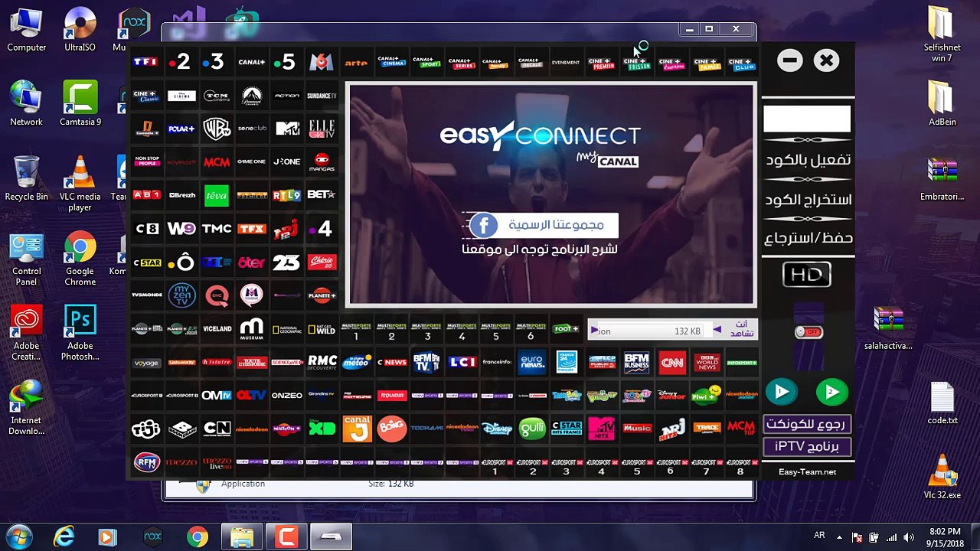This screenshot has height=551, width=980.
Task: Visit the Easy-Team.net link
Action: pyautogui.click(x=808, y=471)
